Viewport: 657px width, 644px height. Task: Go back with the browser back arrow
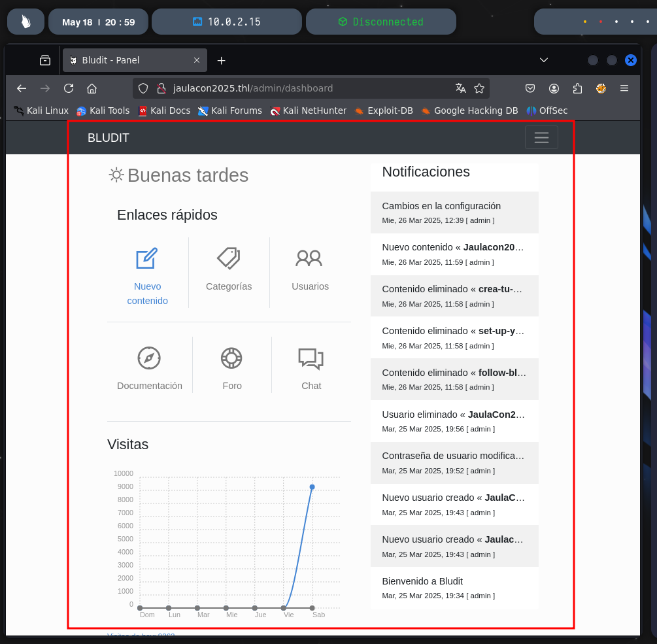coord(22,88)
